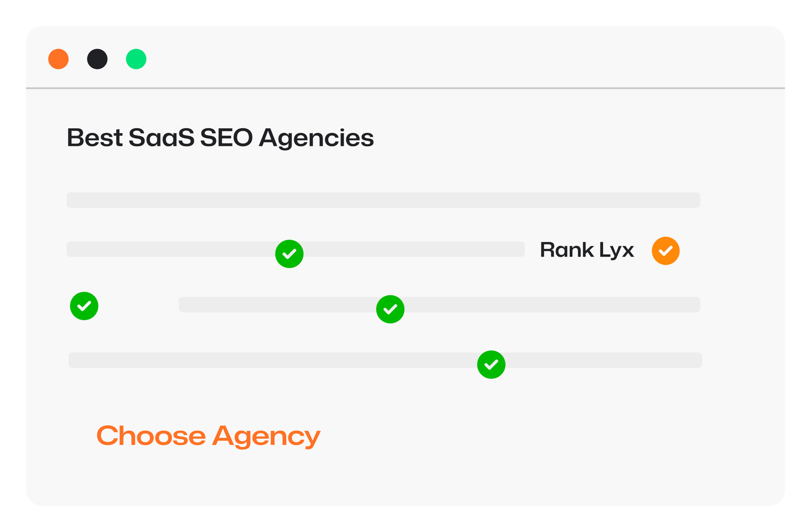
Task: Toggle the standalone green check at far left
Action: coord(84,306)
